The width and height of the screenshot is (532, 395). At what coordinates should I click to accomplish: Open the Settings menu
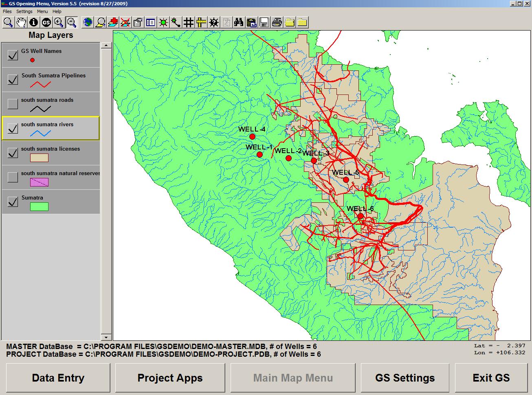(x=24, y=11)
